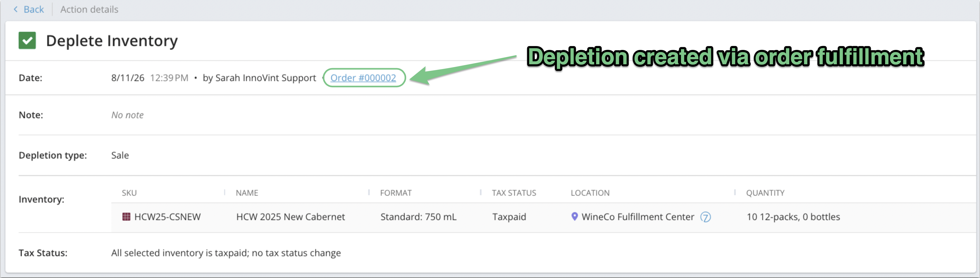Screen dimensions: 980x278
Task: Click the 'No note' note field
Action: (x=127, y=115)
